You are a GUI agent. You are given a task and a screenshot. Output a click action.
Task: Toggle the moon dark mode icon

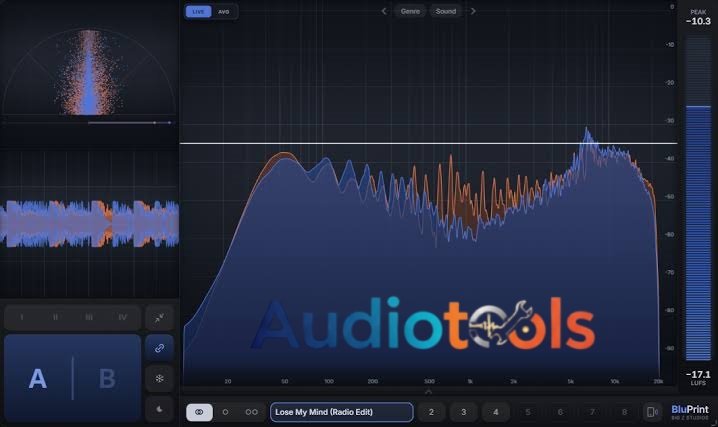(159, 409)
